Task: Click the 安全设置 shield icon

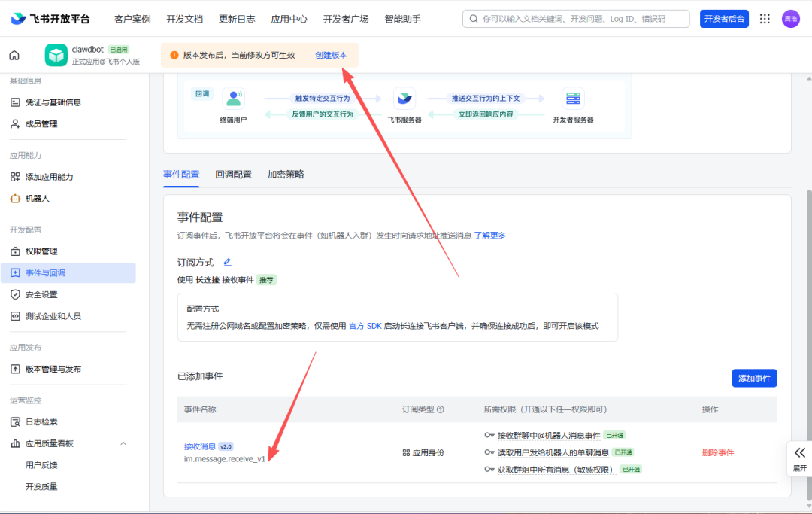Action: (x=15, y=294)
